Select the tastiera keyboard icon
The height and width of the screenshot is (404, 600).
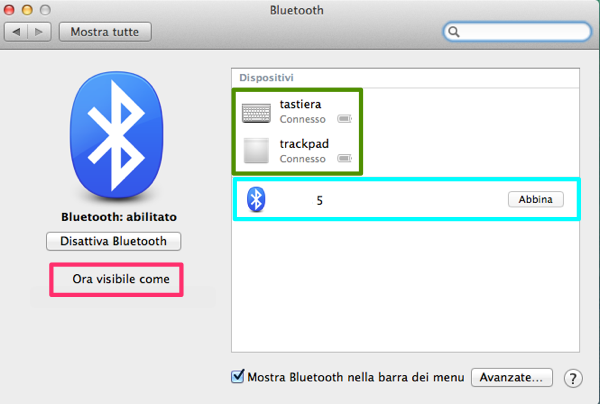pyautogui.click(x=256, y=113)
